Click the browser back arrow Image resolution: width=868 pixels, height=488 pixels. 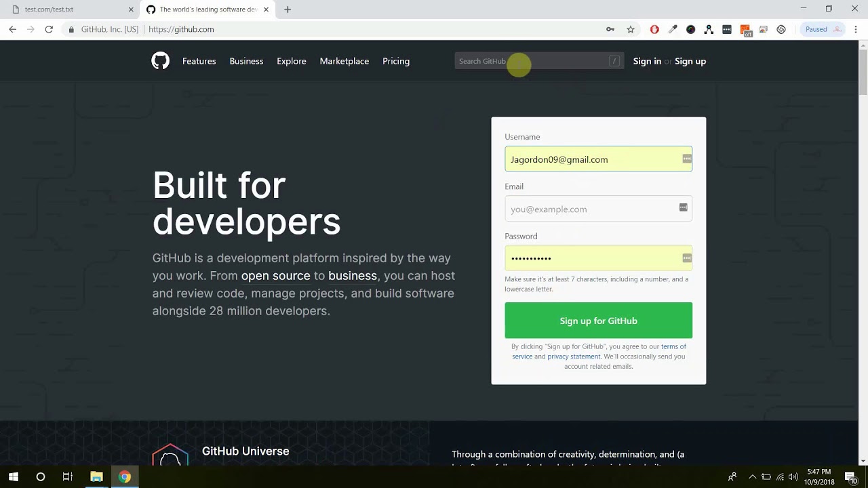click(12, 29)
